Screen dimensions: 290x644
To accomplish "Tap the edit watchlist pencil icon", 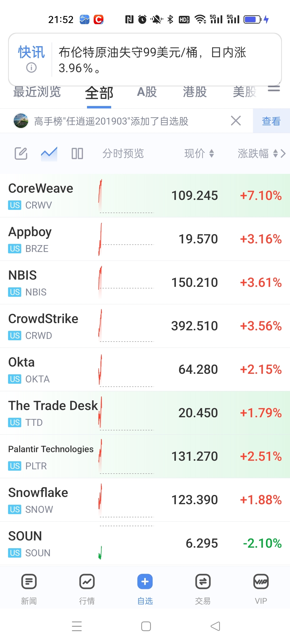I will click(21, 153).
